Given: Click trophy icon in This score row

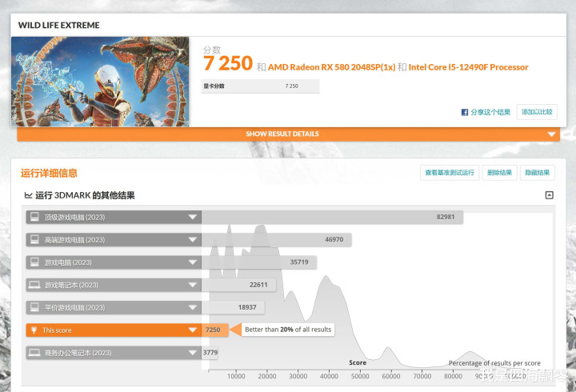Looking at the screenshot, I should coord(34,330).
